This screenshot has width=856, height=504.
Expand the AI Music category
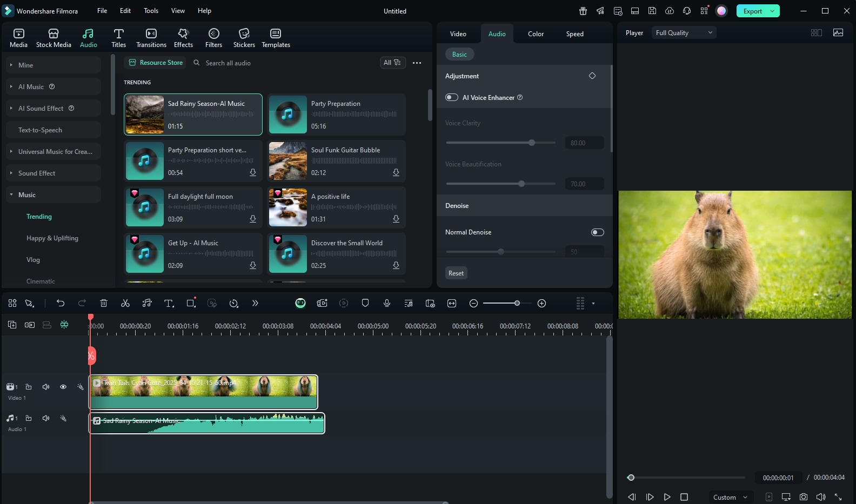point(54,86)
